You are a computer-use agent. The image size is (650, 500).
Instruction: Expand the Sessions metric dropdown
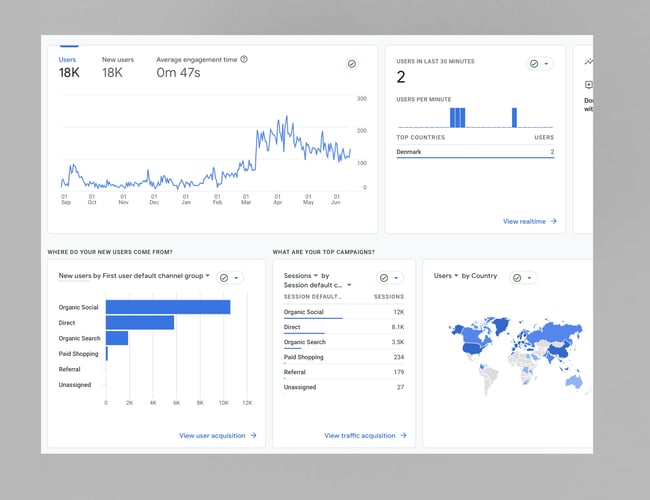(x=316, y=275)
